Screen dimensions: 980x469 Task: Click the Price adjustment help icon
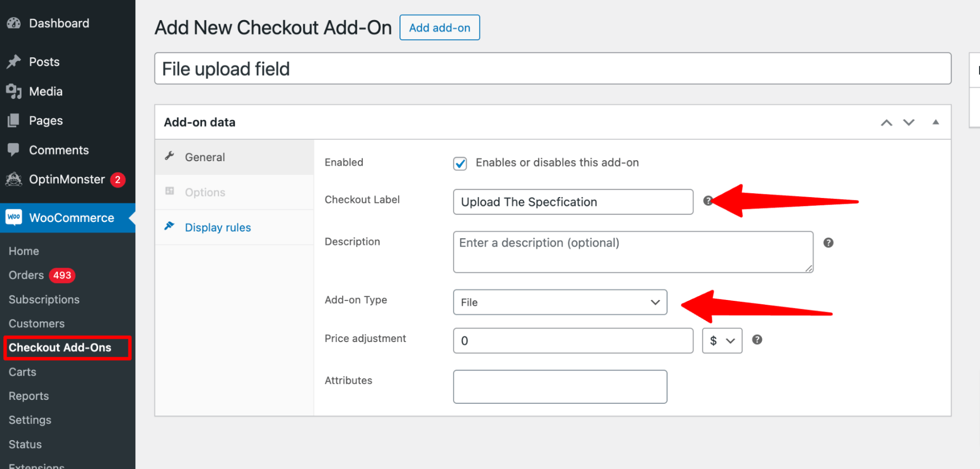tap(757, 340)
